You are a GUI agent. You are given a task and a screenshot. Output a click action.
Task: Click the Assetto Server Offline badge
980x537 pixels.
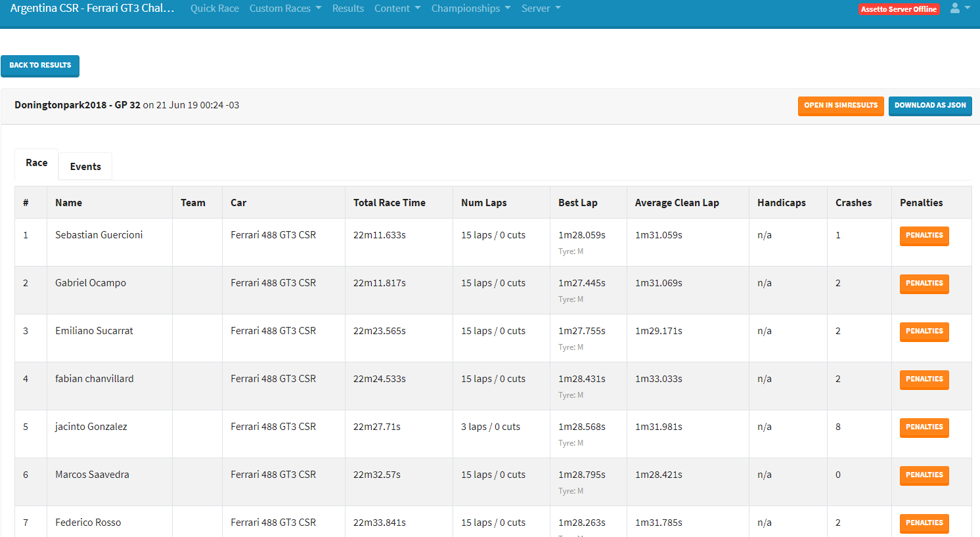tap(899, 9)
